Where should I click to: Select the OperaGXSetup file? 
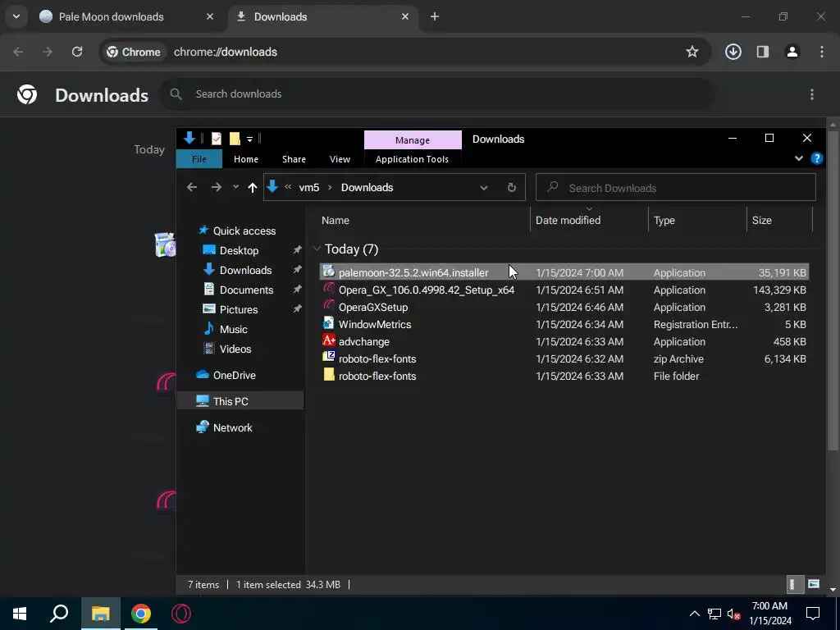click(x=373, y=307)
